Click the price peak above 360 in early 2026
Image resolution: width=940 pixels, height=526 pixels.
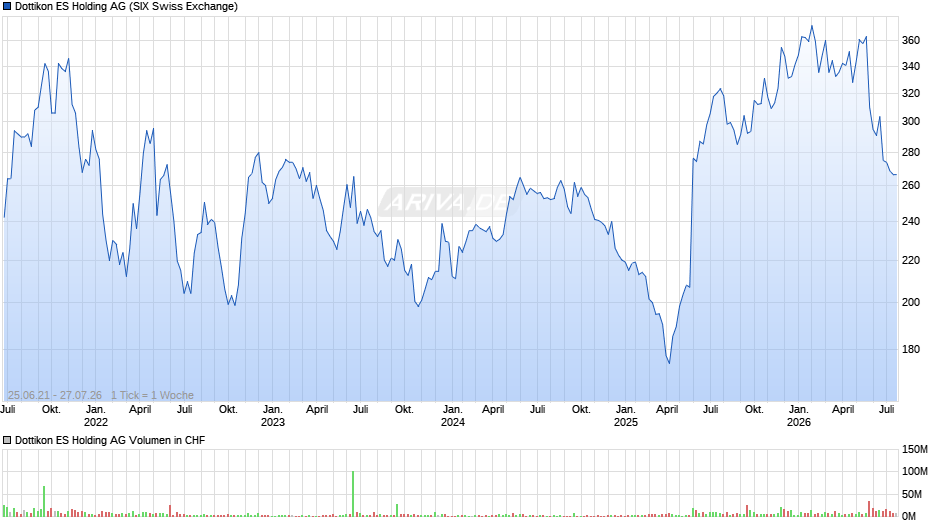click(x=812, y=26)
